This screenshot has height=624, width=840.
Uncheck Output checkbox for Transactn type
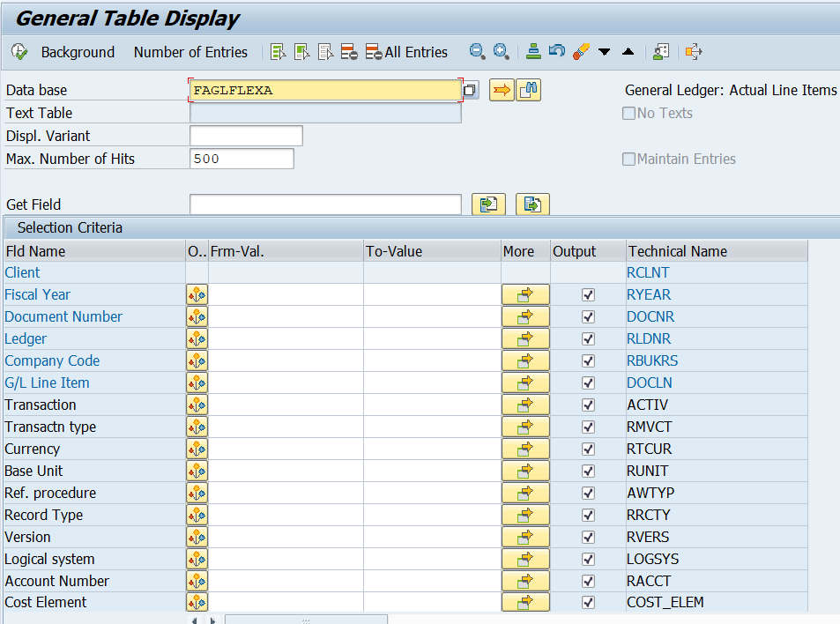click(x=588, y=427)
